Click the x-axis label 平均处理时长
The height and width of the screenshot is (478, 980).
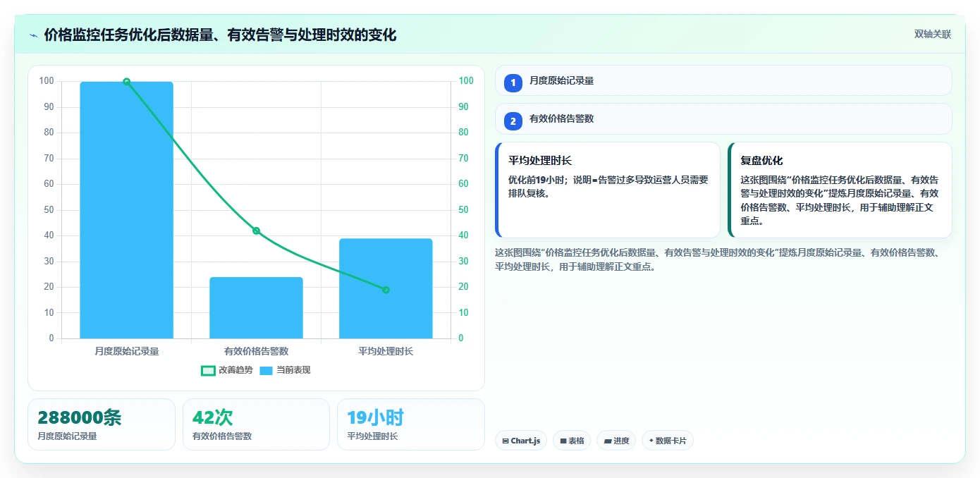pos(386,351)
